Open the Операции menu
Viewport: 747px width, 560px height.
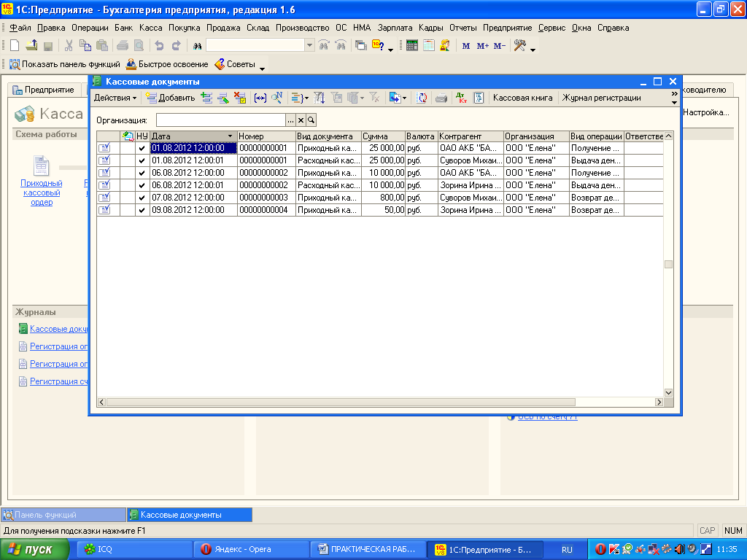(90, 28)
